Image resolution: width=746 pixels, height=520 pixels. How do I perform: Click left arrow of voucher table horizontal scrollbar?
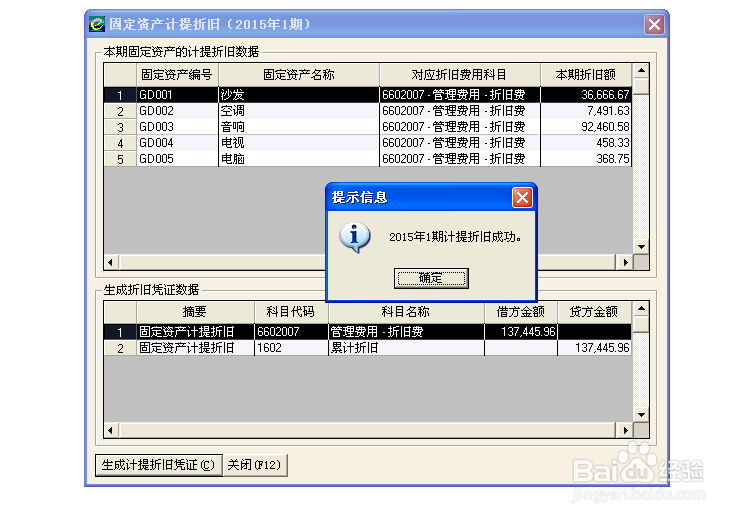point(111,430)
